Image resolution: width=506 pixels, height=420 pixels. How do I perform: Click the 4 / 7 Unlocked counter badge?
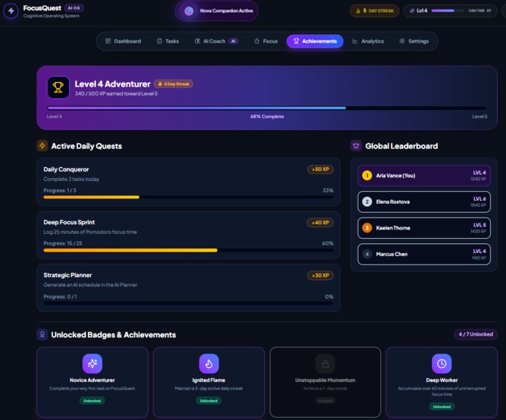(476, 334)
